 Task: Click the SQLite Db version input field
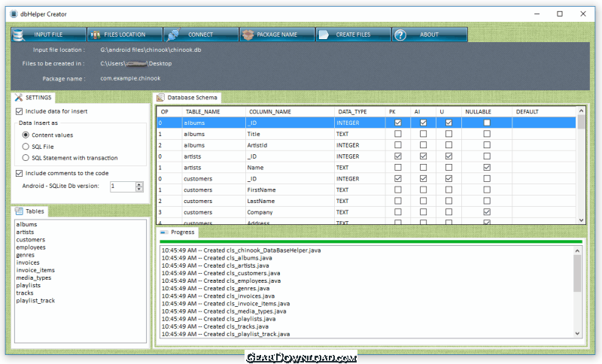[123, 187]
